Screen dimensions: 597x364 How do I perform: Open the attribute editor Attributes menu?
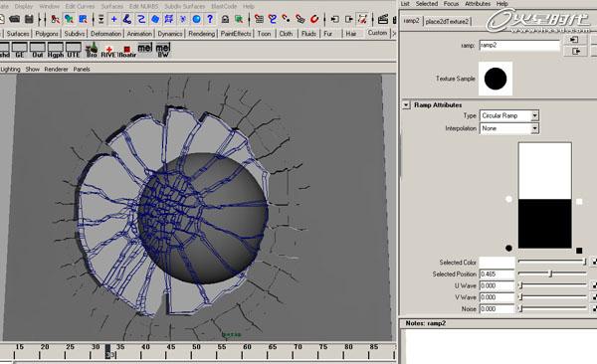coord(478,4)
